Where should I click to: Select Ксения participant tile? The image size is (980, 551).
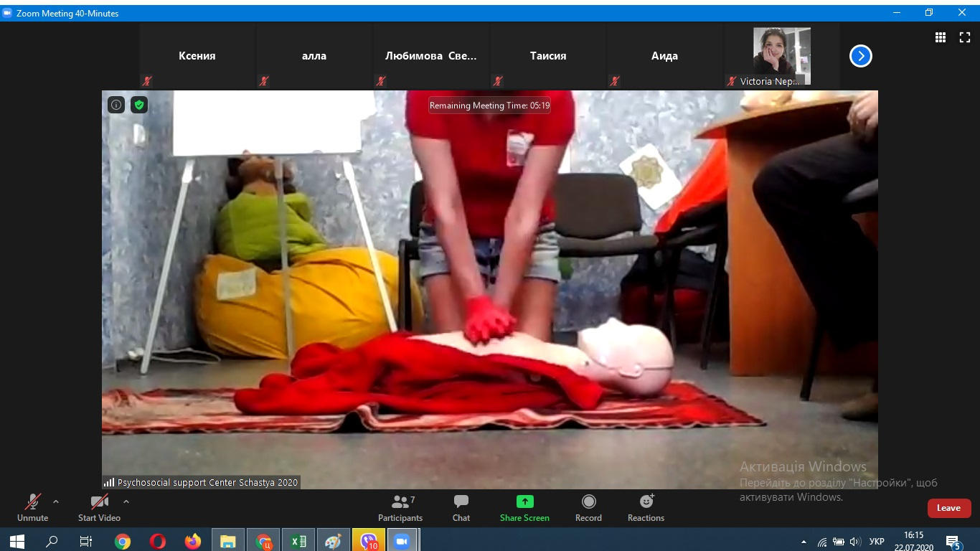197,56
